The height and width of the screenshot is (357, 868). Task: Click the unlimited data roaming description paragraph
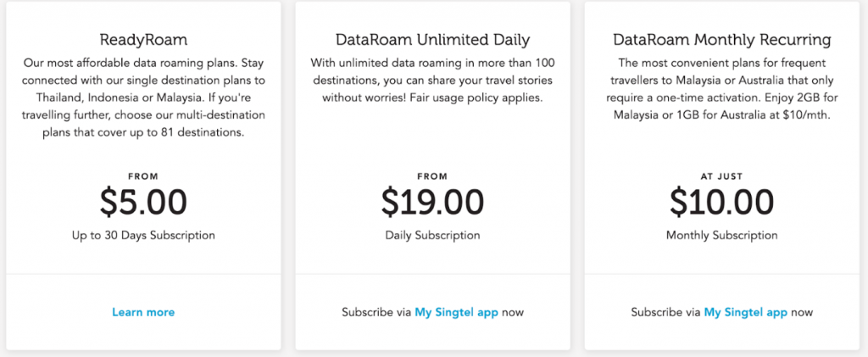tap(432, 81)
